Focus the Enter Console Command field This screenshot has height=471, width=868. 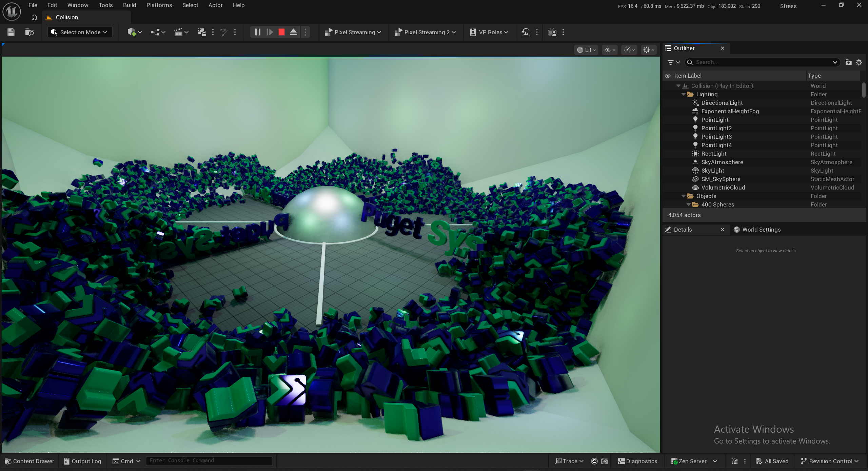point(209,461)
